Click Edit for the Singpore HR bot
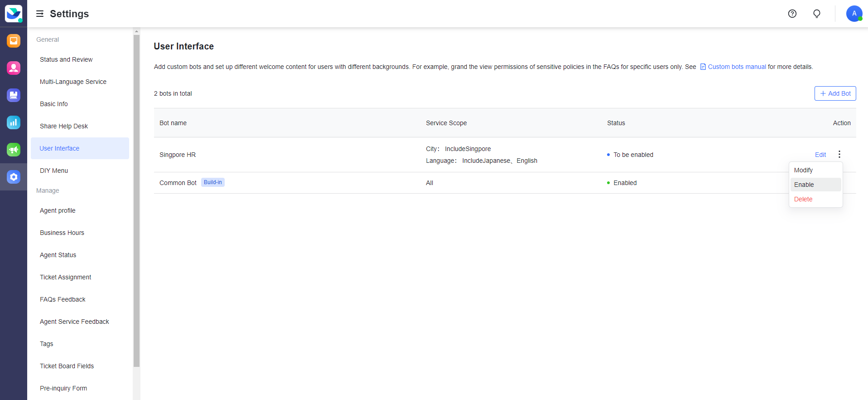 (x=820, y=155)
